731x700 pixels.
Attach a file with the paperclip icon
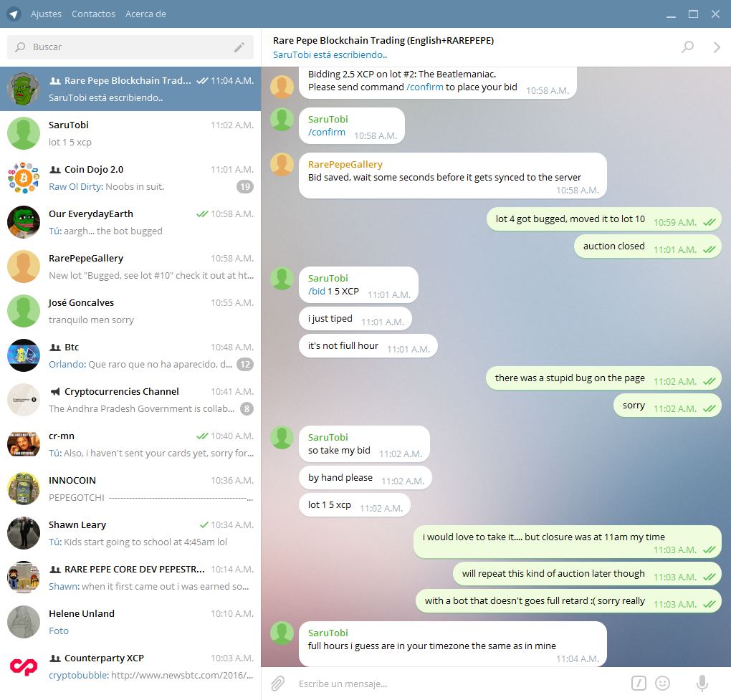tap(278, 684)
